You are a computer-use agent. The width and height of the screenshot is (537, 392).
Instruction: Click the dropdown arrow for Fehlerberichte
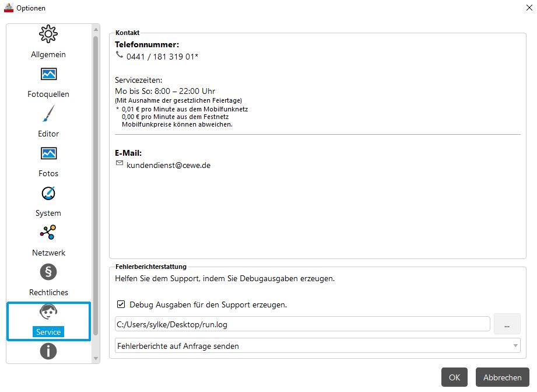(x=515, y=346)
